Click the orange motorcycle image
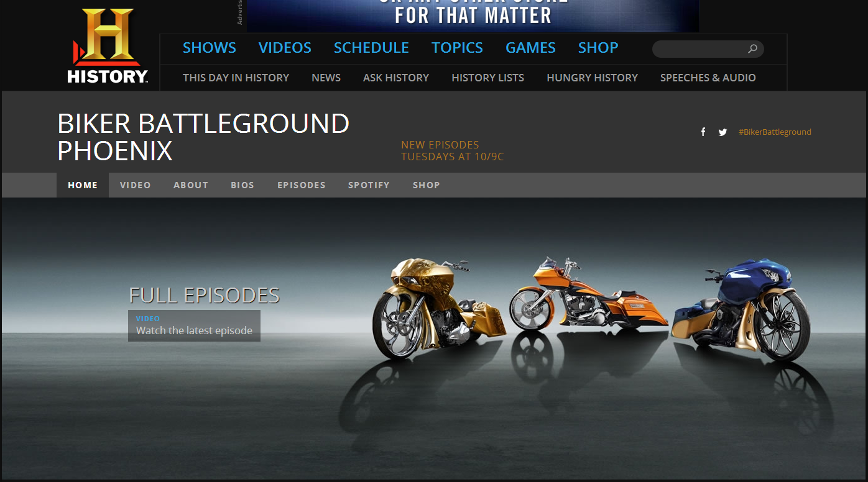Screen dimensions: 868x482 (588, 293)
